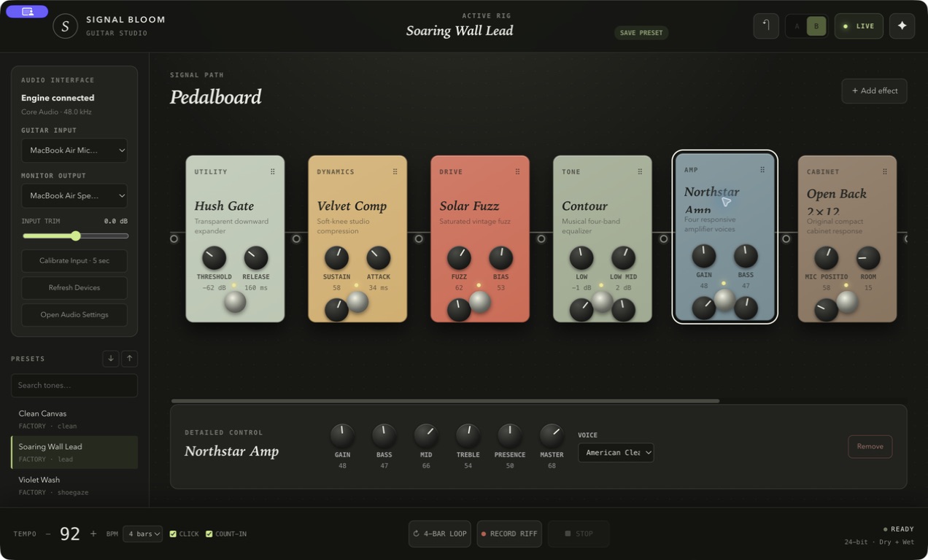The image size is (928, 560).
Task: Increase tempo with the plus icon
Action: click(93, 534)
